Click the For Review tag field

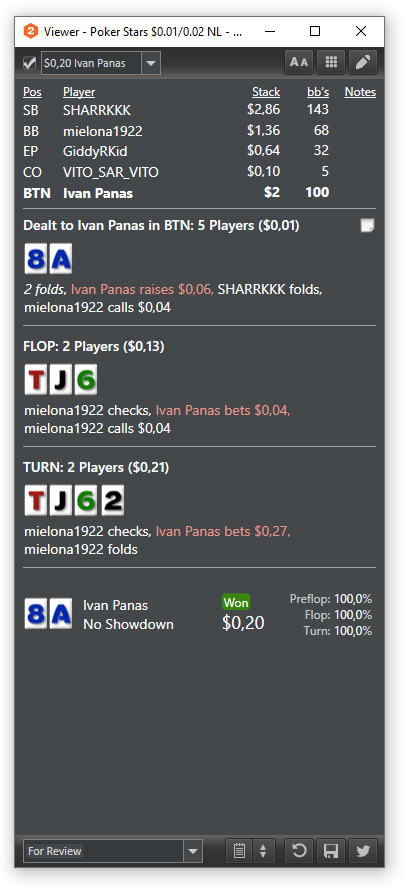[103, 851]
